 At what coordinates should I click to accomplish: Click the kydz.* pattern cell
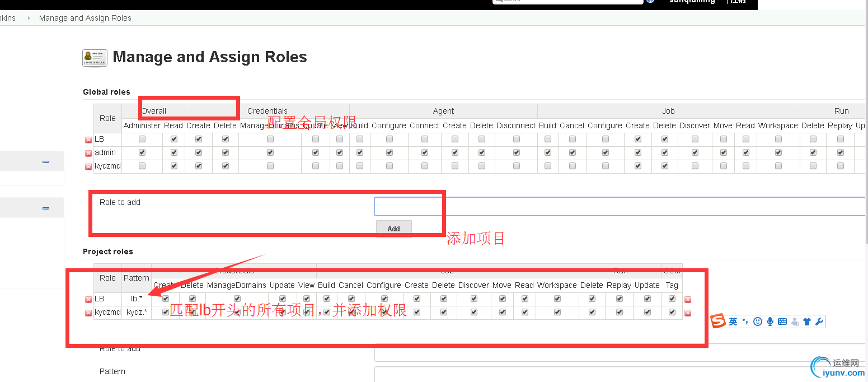[137, 313]
